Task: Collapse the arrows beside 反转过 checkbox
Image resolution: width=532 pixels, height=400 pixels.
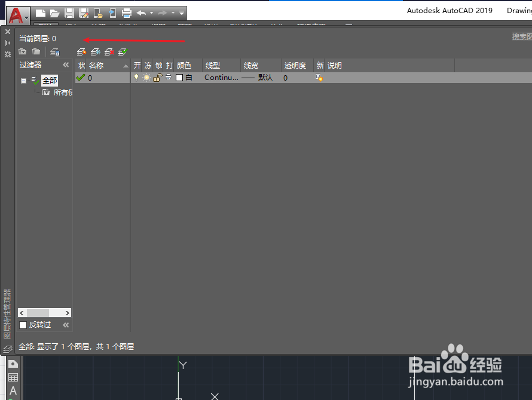Action: [x=66, y=325]
